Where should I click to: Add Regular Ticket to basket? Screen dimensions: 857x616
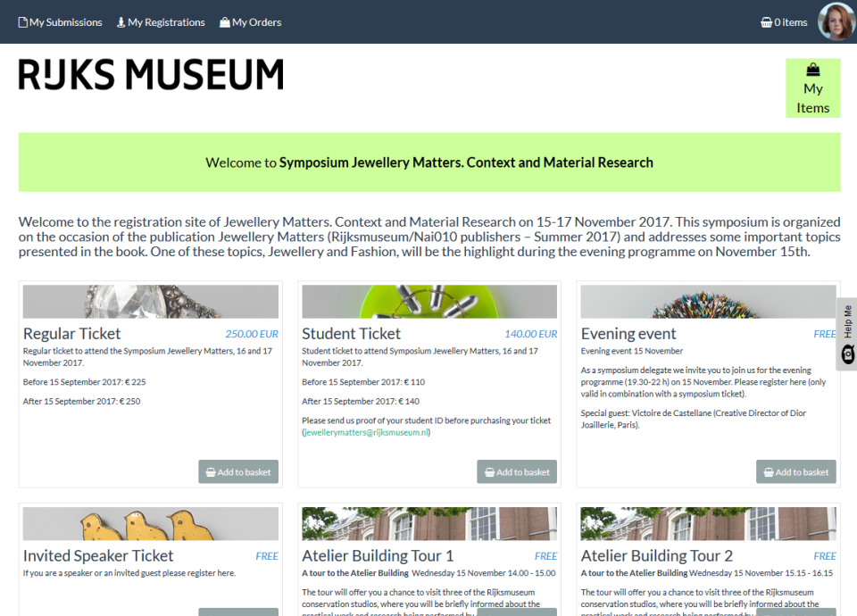tap(238, 471)
